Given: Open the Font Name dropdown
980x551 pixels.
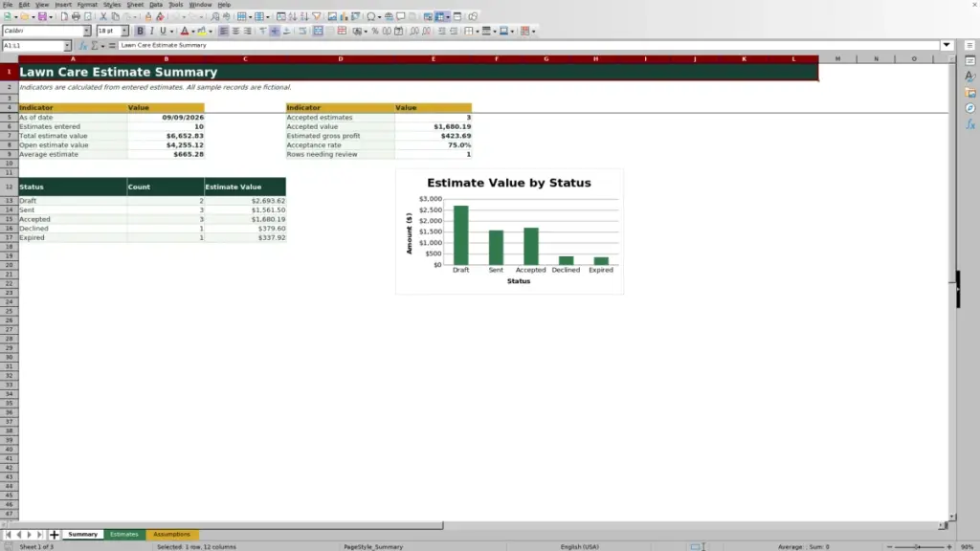Looking at the screenshot, I should pos(87,31).
